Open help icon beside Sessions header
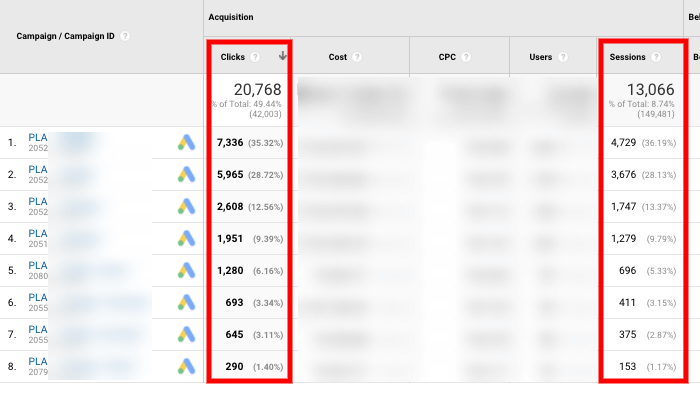 pyautogui.click(x=656, y=57)
